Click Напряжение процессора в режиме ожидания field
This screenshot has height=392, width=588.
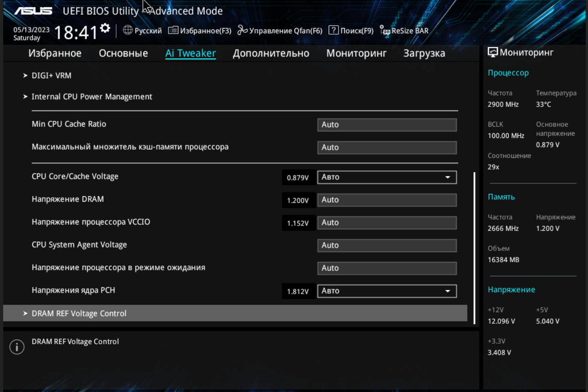pos(387,268)
